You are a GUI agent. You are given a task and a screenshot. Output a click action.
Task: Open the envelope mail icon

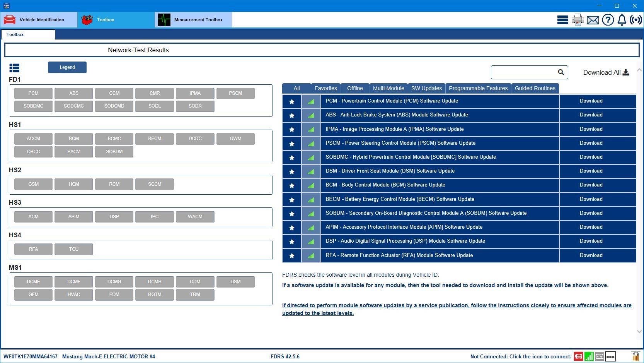(x=593, y=20)
